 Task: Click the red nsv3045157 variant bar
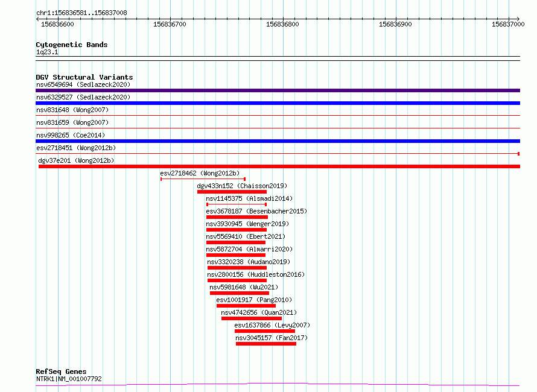coord(265,344)
